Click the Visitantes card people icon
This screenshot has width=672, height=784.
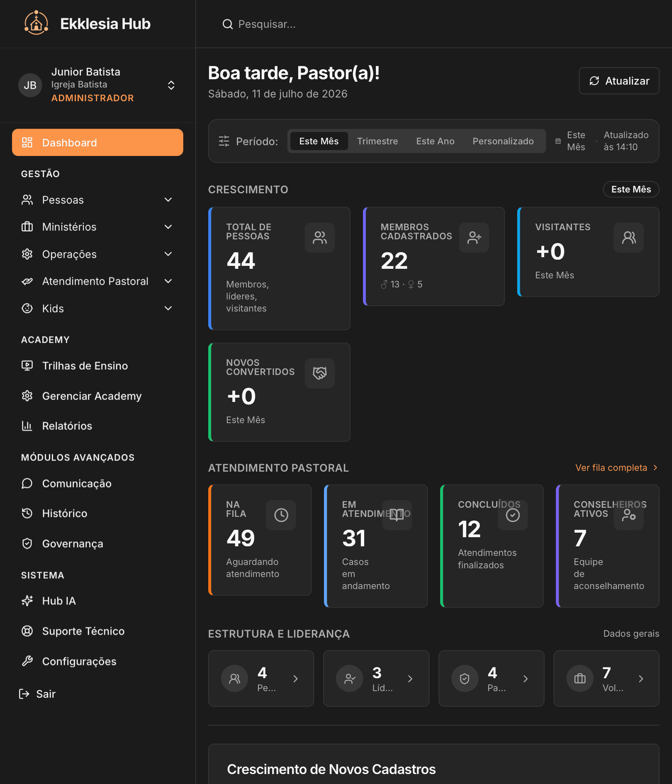click(x=629, y=237)
